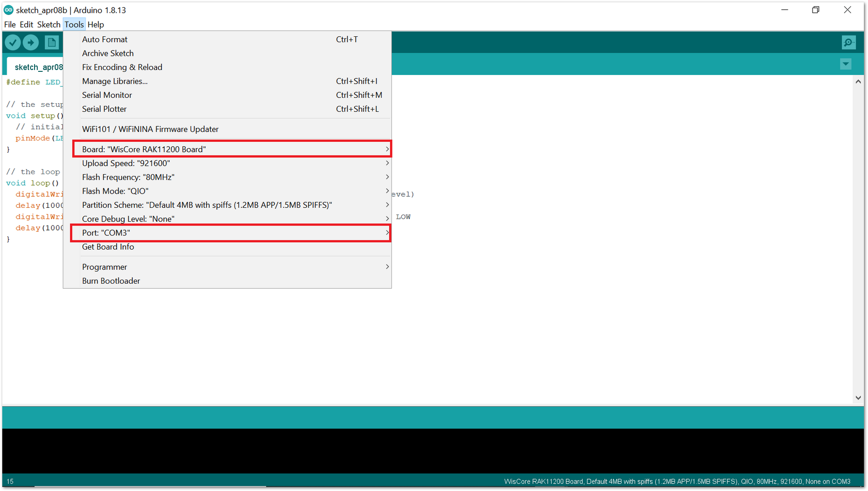Open Manage Libraries...
This screenshot has width=868, height=491.
click(227, 81)
